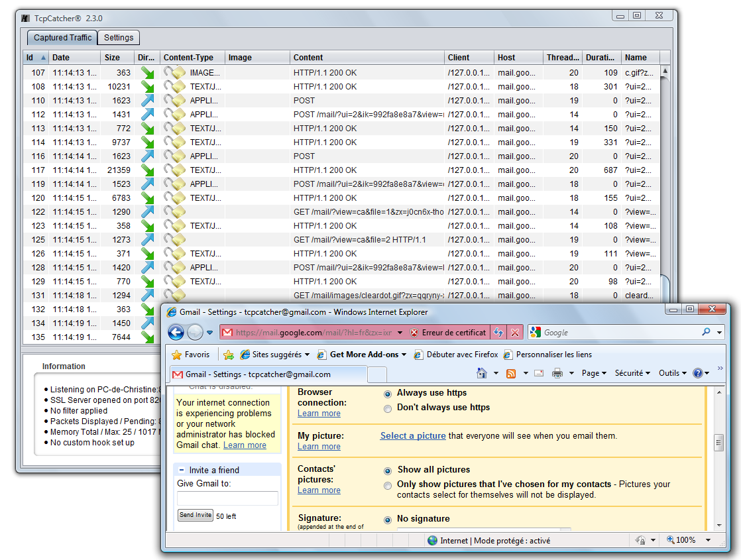The height and width of the screenshot is (560, 741).
Task: Sort packets by the Id column header
Action: [36, 57]
